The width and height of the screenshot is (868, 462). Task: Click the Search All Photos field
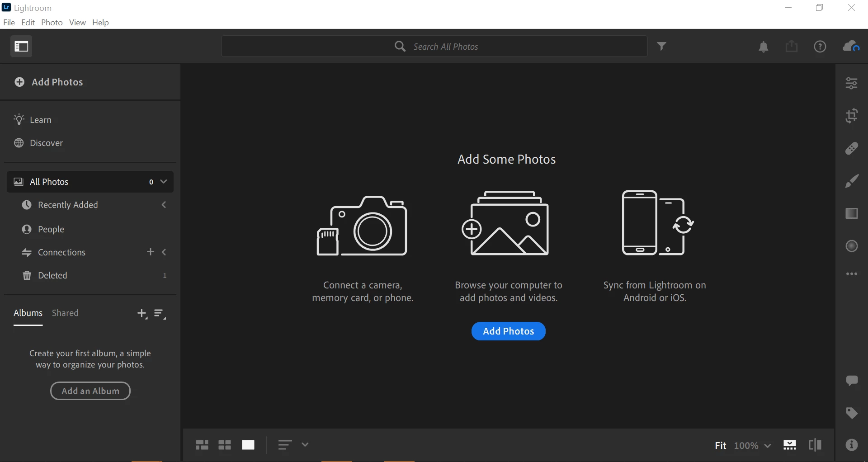(x=434, y=47)
